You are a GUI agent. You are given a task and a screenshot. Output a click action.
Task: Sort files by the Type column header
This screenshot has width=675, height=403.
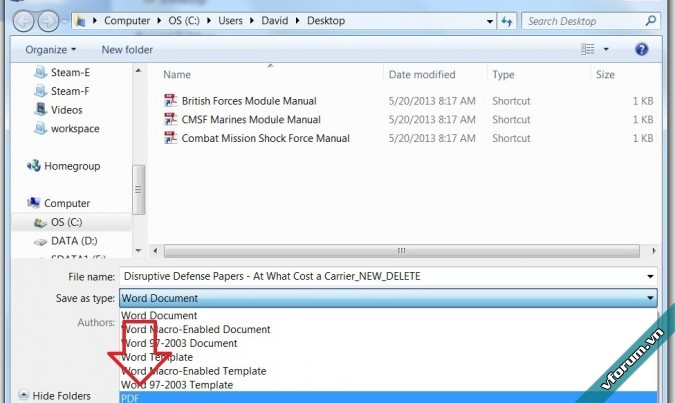[x=503, y=74]
